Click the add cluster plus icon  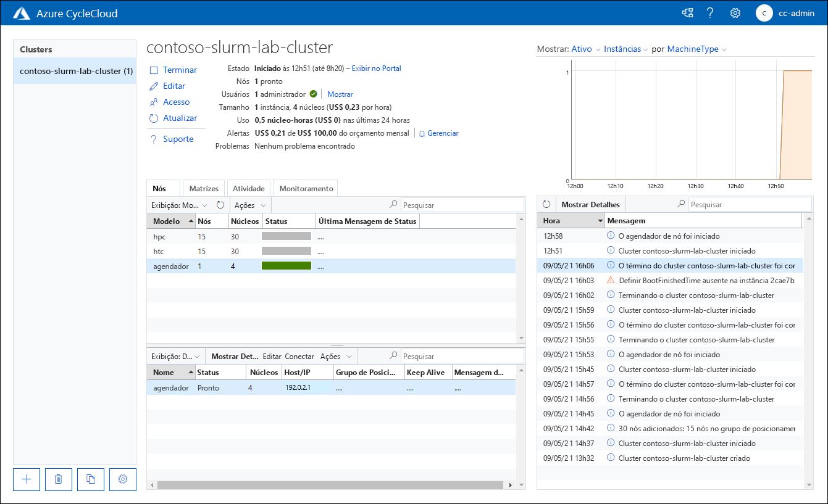[27, 479]
